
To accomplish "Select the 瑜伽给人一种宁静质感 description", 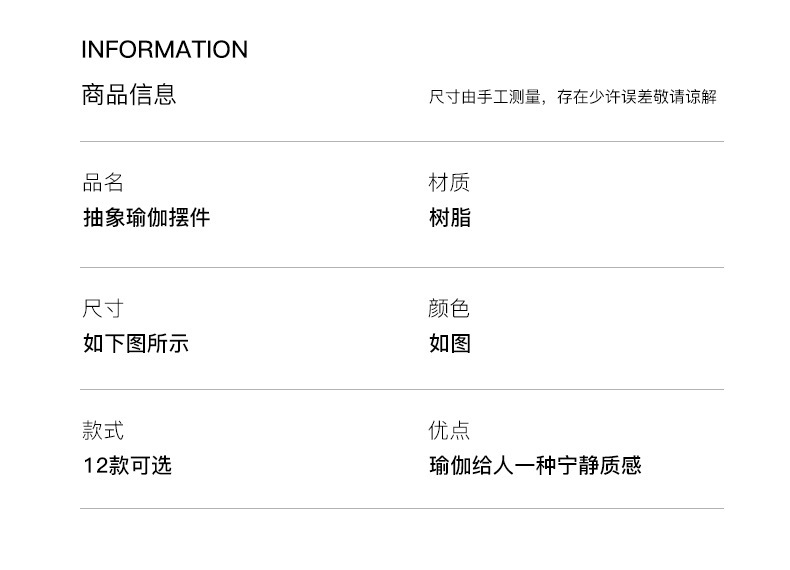I will [x=535, y=466].
